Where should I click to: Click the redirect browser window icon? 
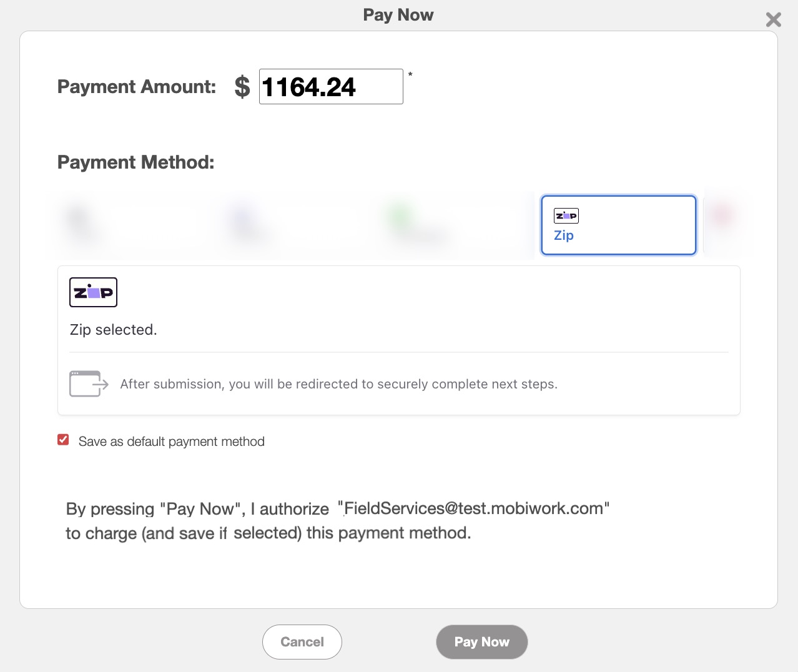click(88, 383)
